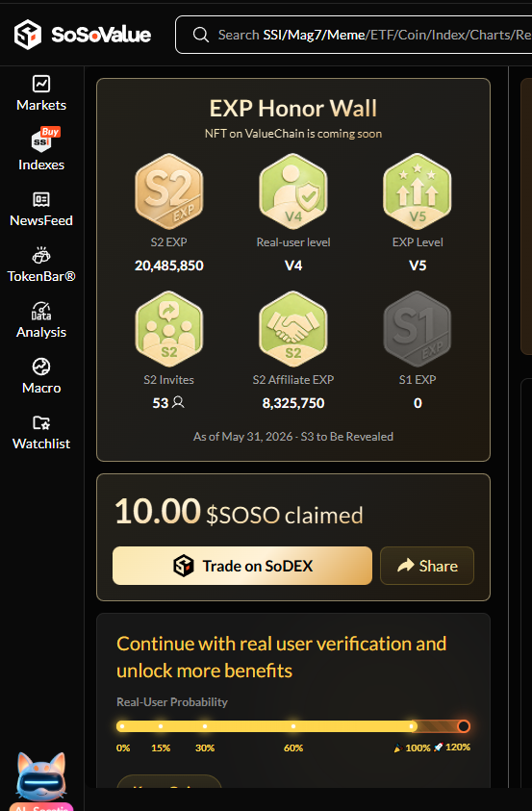Click the 60% marker on probability bar
The width and height of the screenshot is (532, 811).
(x=293, y=726)
